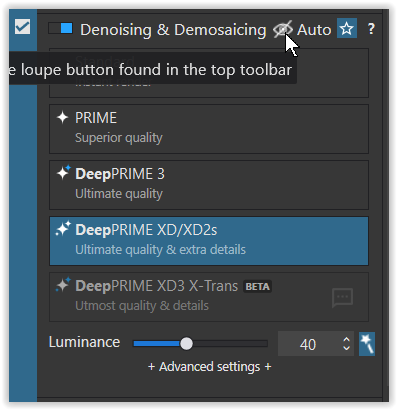Open the feedback speech bubble icon
This screenshot has height=410, width=397.
(342, 298)
